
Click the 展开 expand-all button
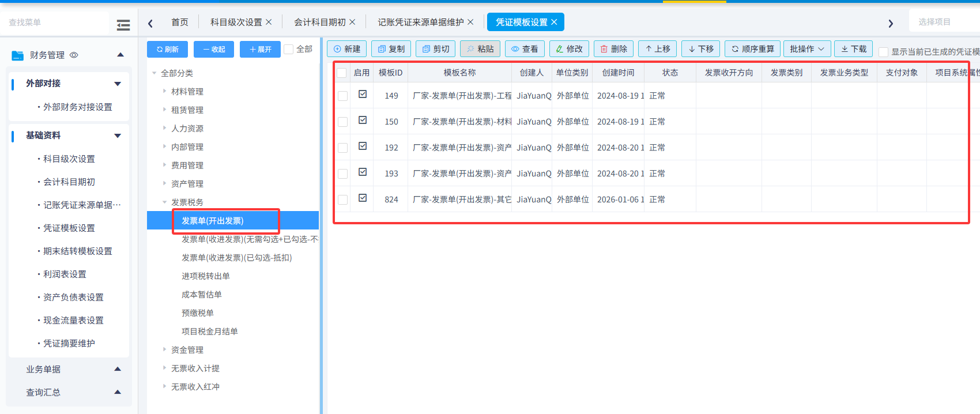tap(260, 50)
